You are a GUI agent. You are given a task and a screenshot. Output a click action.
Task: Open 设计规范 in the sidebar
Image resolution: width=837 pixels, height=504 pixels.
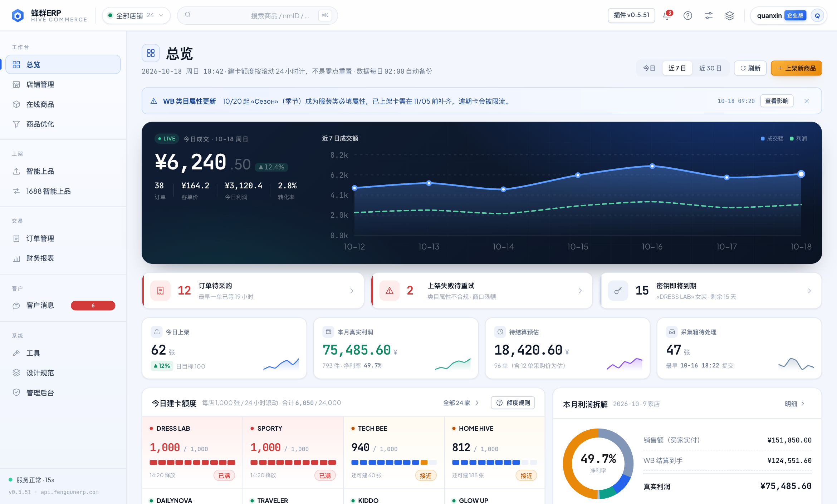[x=63, y=373]
